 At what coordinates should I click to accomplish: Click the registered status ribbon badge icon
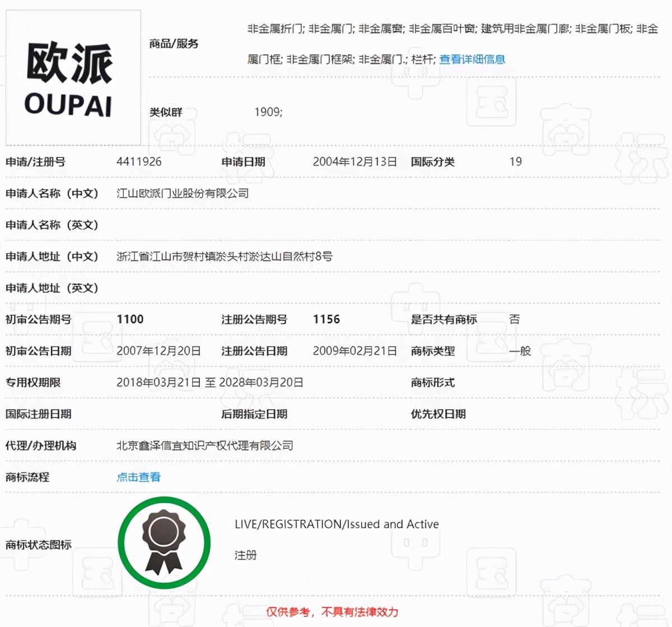pos(164,542)
